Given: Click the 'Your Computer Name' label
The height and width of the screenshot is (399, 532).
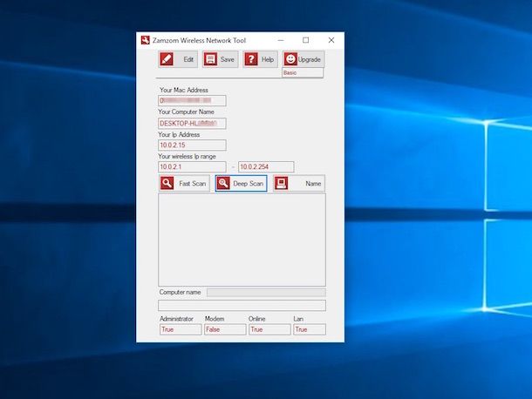Looking at the screenshot, I should [186, 112].
